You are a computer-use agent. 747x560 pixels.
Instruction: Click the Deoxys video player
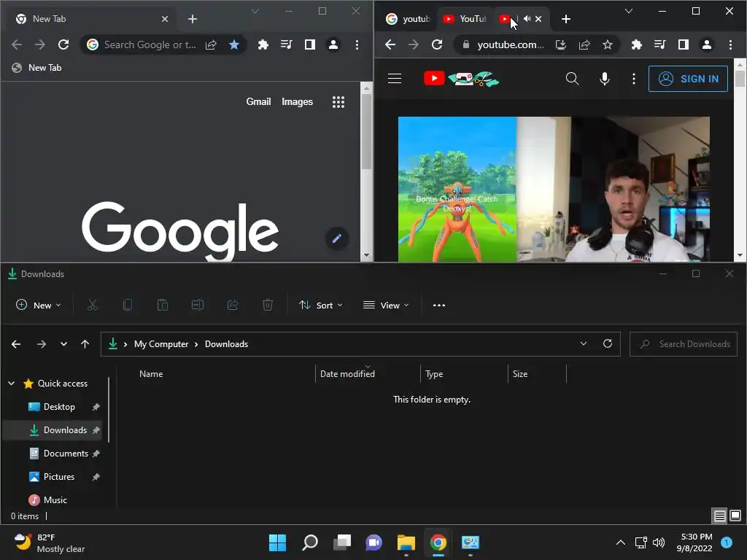point(554,189)
